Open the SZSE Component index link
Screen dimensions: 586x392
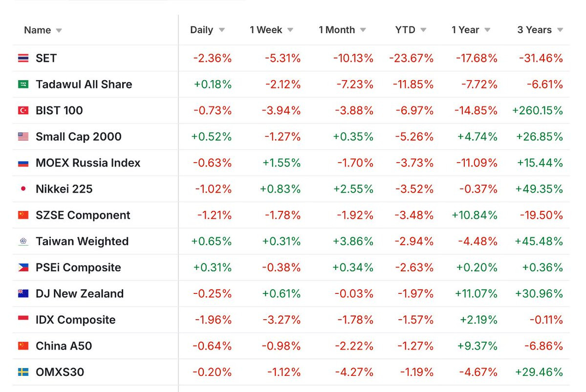pyautogui.click(x=83, y=215)
